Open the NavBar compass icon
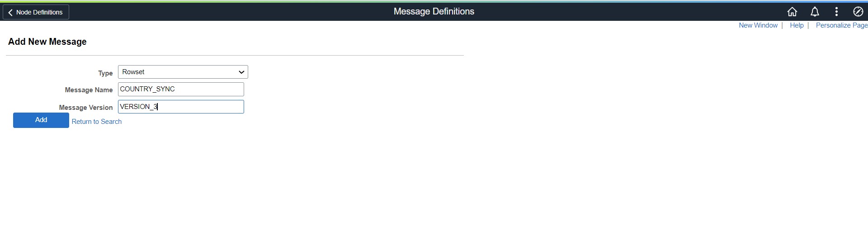 coord(858,12)
